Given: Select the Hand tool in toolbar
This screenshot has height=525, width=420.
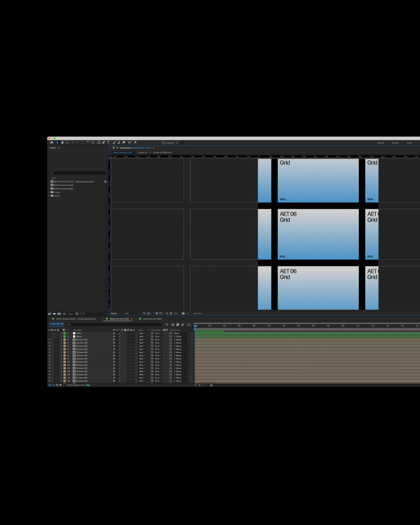Looking at the screenshot, I should 62,142.
